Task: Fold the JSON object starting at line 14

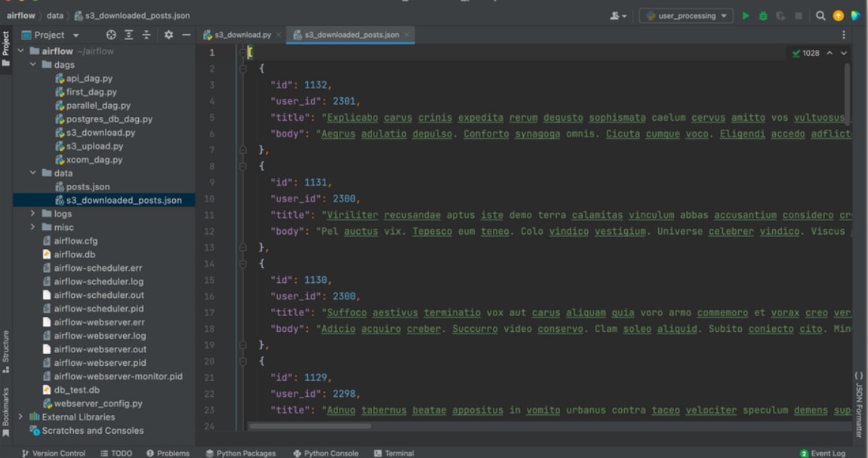Action: pyautogui.click(x=242, y=264)
